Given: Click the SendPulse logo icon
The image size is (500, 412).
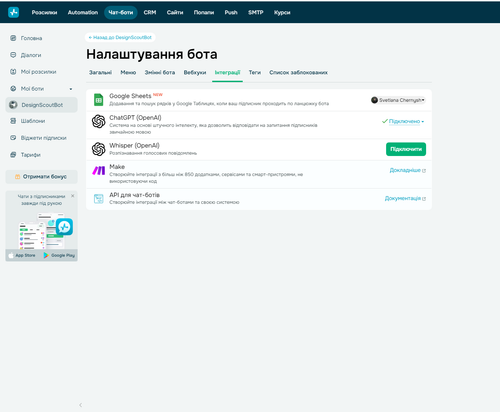Looking at the screenshot, I should [13, 12].
